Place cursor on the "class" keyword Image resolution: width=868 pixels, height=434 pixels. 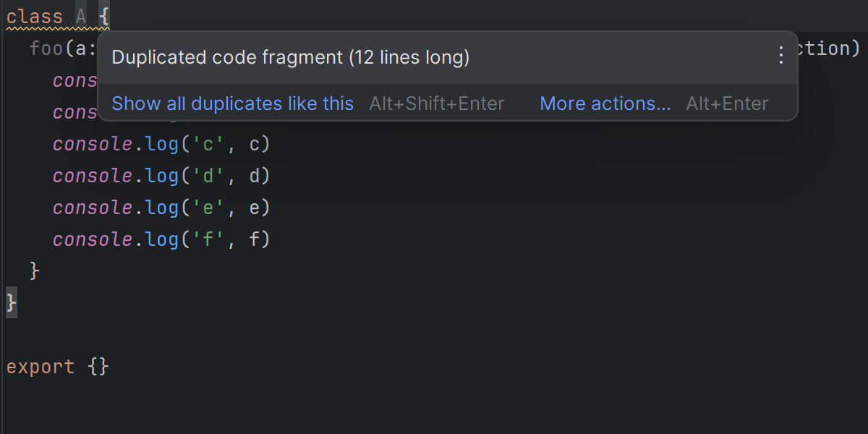pos(35,17)
